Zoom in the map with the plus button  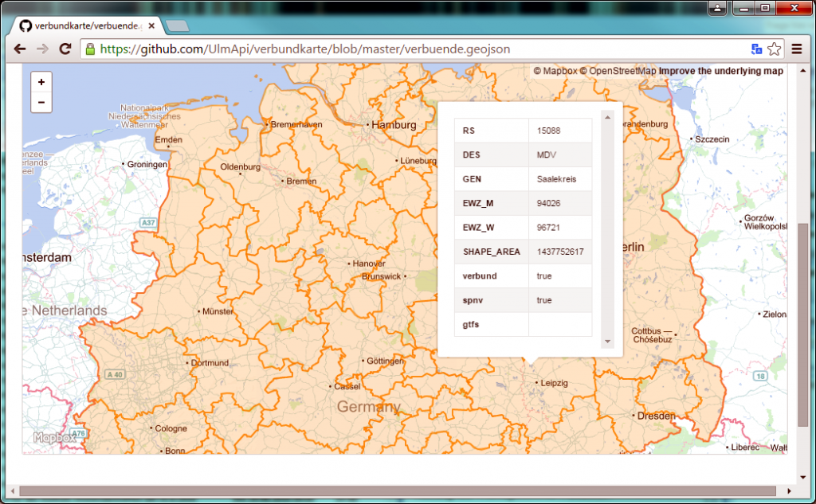(x=41, y=82)
